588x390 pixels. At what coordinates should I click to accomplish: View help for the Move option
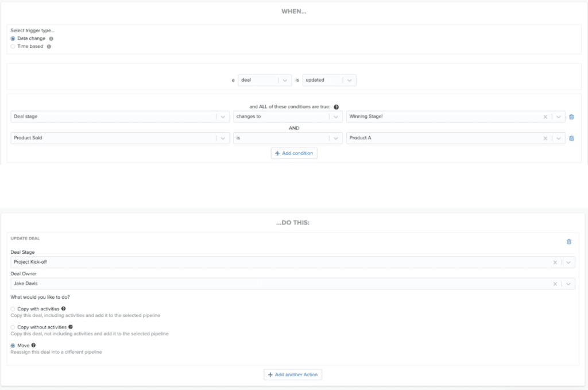click(x=33, y=345)
